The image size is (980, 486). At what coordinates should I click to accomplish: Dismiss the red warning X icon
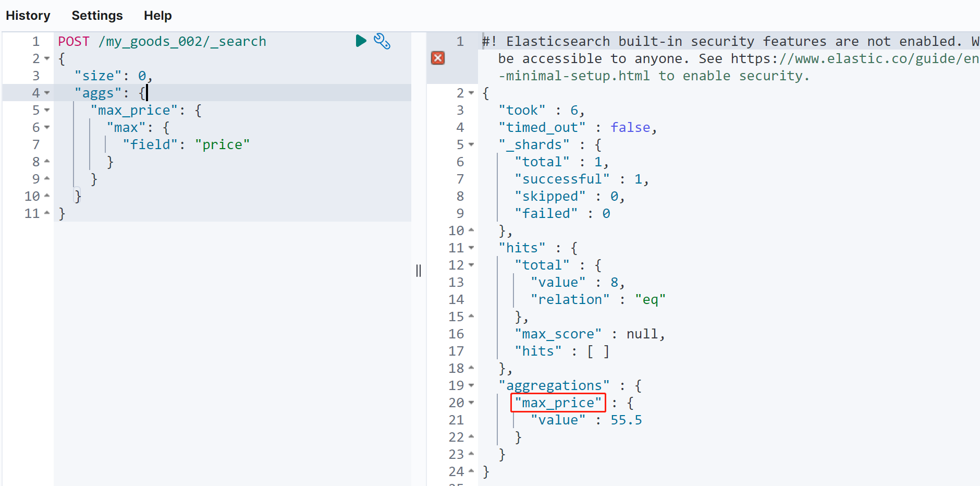click(438, 58)
